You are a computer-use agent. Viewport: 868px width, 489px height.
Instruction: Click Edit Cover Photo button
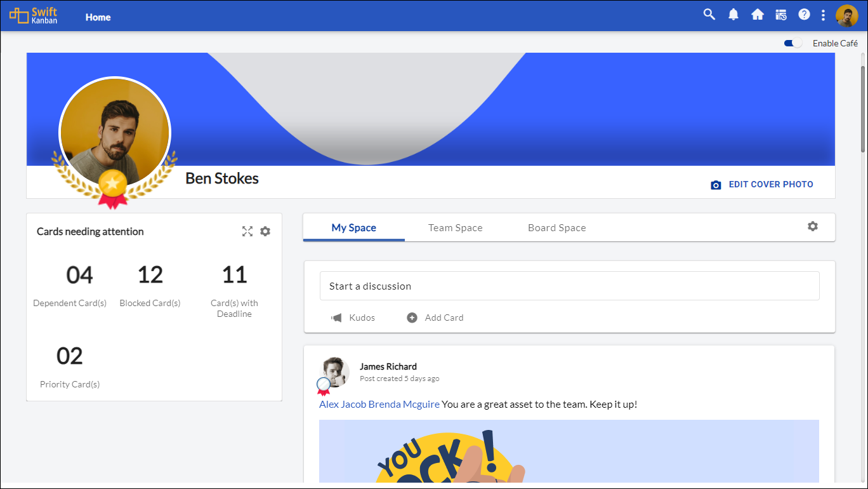(762, 185)
